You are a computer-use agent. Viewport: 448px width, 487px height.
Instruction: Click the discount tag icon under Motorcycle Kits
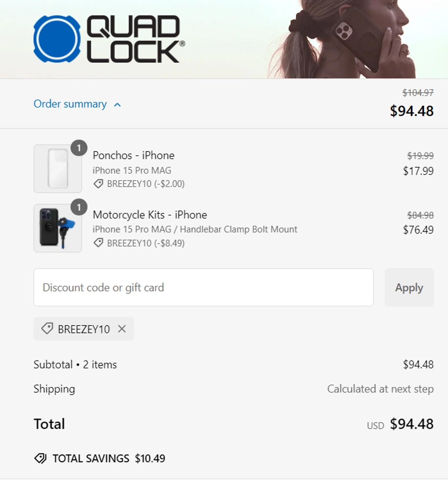click(x=98, y=243)
